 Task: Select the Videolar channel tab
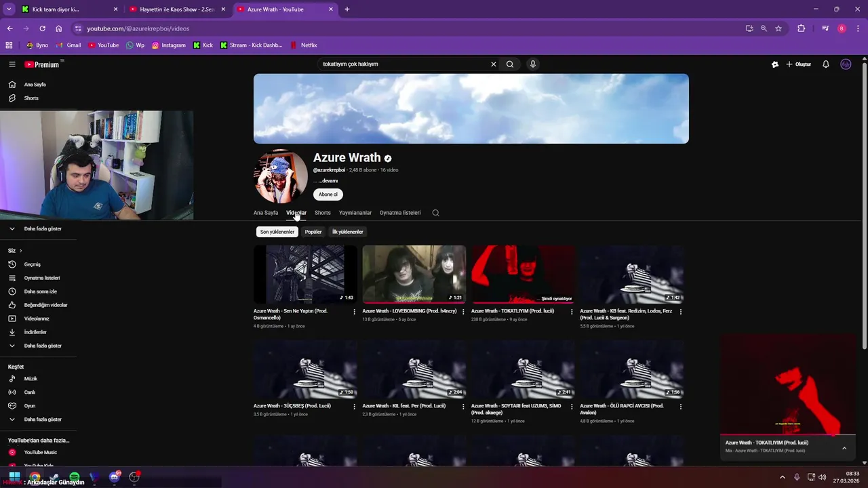(x=296, y=213)
